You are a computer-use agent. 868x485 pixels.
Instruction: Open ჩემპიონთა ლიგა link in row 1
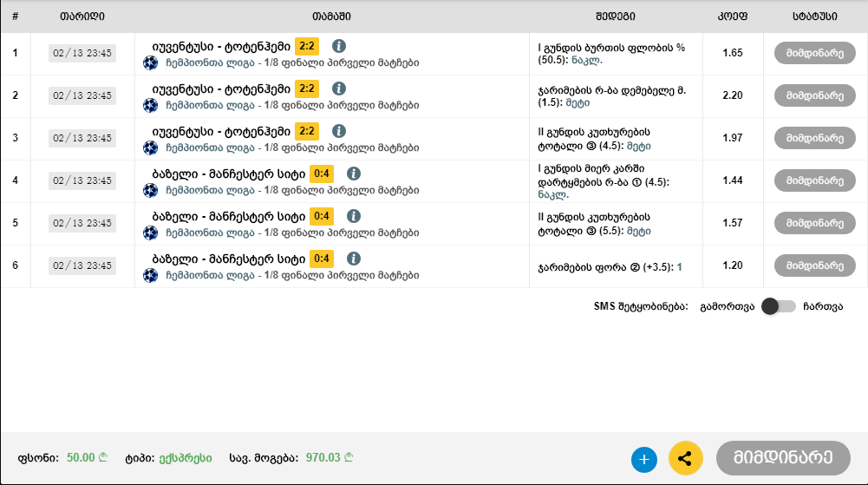click(x=210, y=62)
